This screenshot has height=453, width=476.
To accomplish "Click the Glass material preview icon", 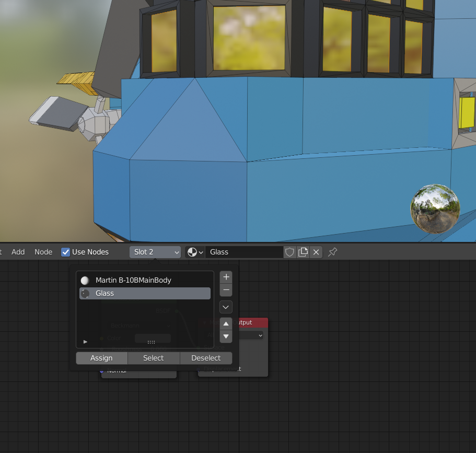I will (85, 293).
